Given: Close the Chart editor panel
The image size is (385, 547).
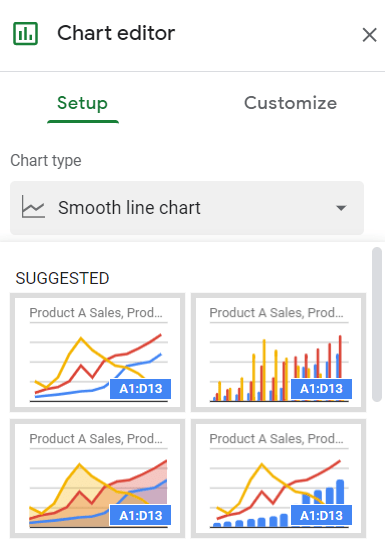Looking at the screenshot, I should pyautogui.click(x=369, y=35).
